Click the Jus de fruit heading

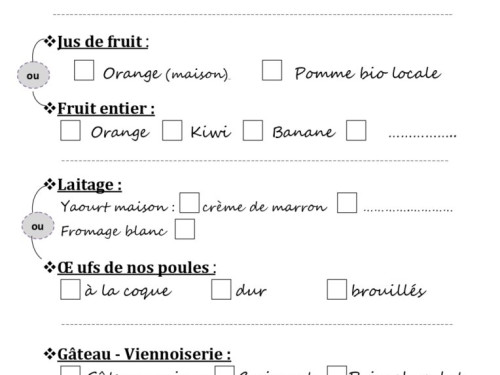[x=103, y=42]
